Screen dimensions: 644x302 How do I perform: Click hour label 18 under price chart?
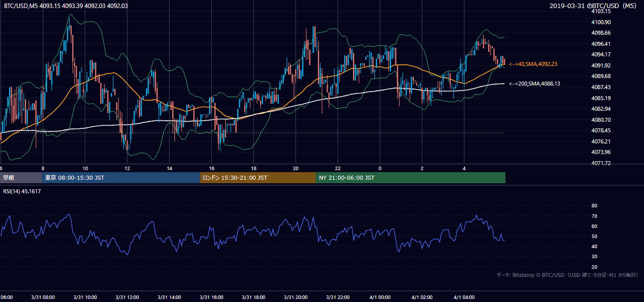click(x=254, y=168)
